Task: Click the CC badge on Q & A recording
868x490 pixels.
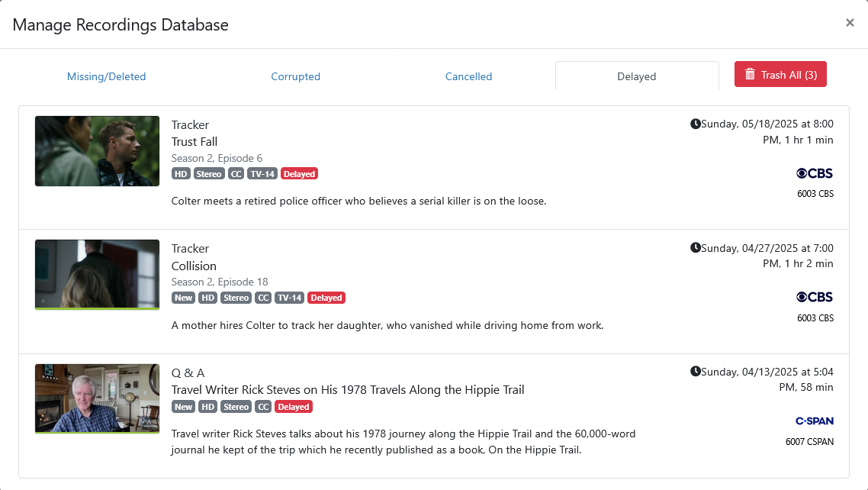Action: [x=263, y=407]
